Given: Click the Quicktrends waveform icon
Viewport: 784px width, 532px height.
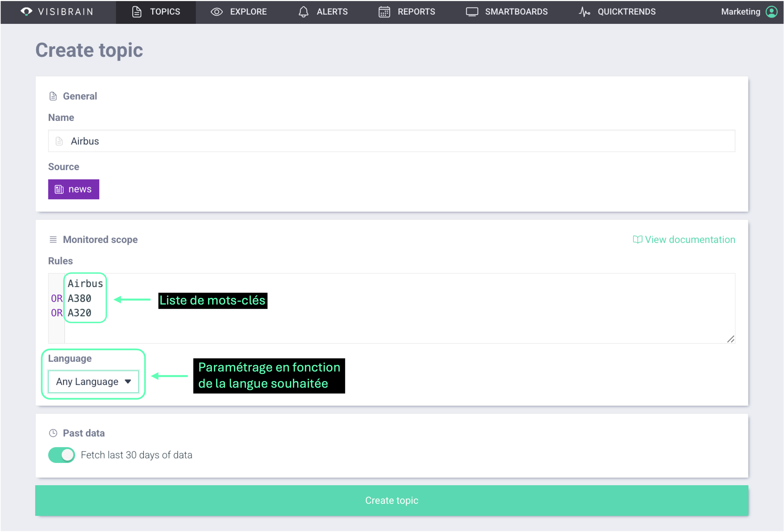Looking at the screenshot, I should (584, 12).
